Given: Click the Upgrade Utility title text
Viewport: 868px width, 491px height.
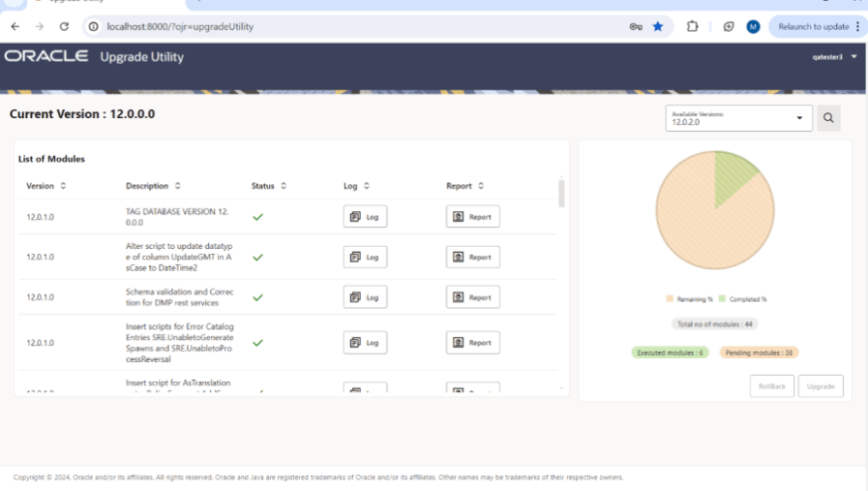Looking at the screenshot, I should coord(141,57).
